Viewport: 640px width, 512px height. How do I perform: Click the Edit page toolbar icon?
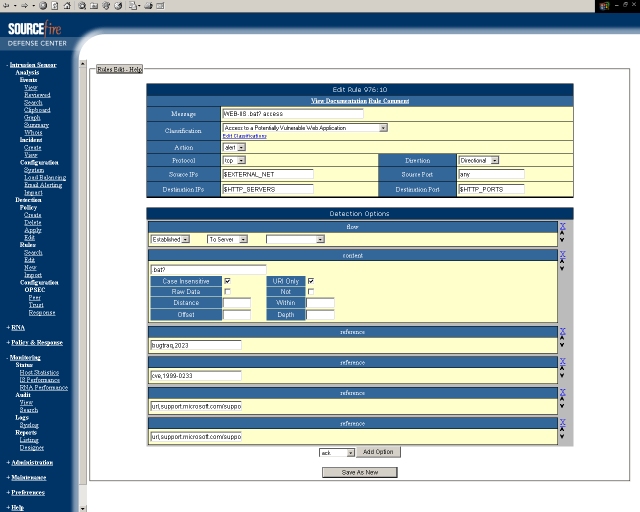(x=160, y=6)
